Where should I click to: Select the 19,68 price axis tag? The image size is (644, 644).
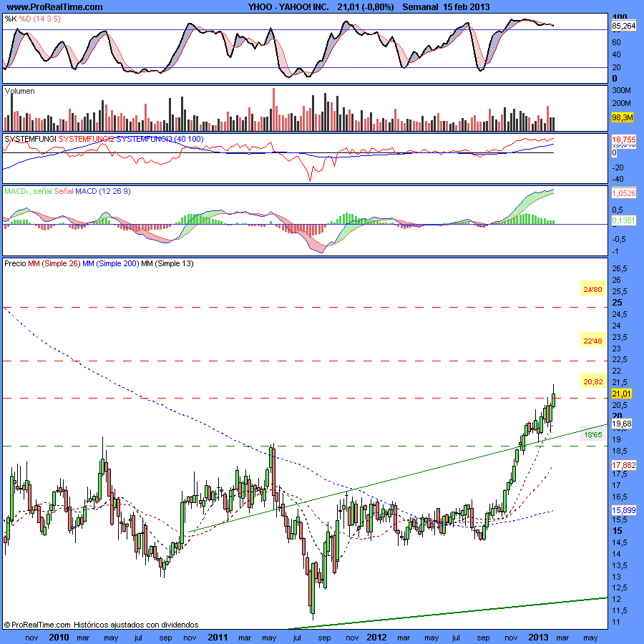tap(622, 424)
